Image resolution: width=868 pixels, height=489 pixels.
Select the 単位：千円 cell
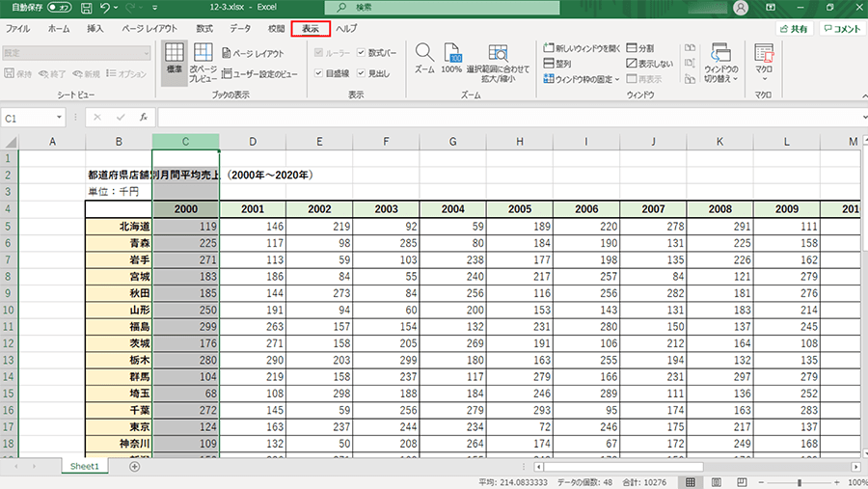[119, 192]
